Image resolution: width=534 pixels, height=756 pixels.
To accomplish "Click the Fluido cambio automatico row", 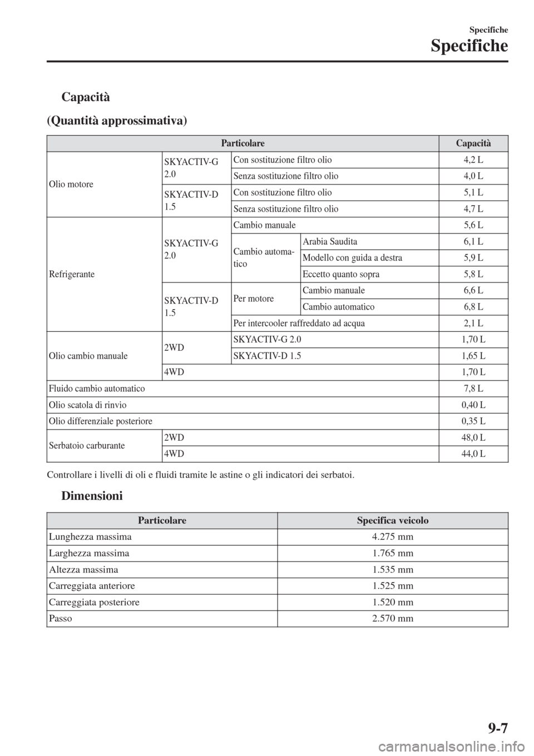I will click(x=278, y=389).
